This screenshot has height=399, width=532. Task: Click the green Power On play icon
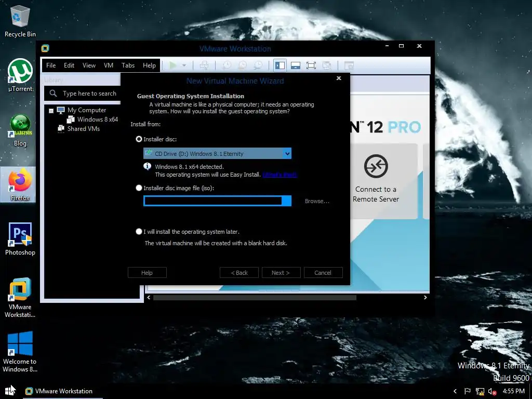[172, 65]
